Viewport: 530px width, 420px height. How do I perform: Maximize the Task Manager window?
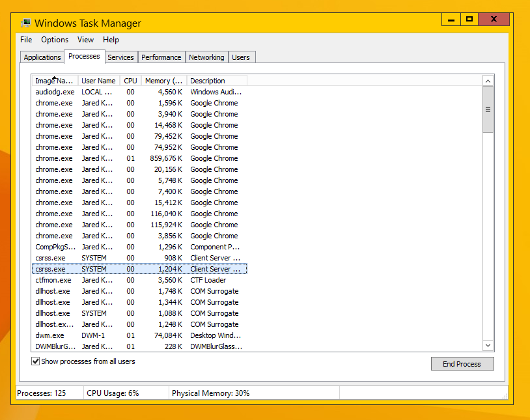[469, 20]
